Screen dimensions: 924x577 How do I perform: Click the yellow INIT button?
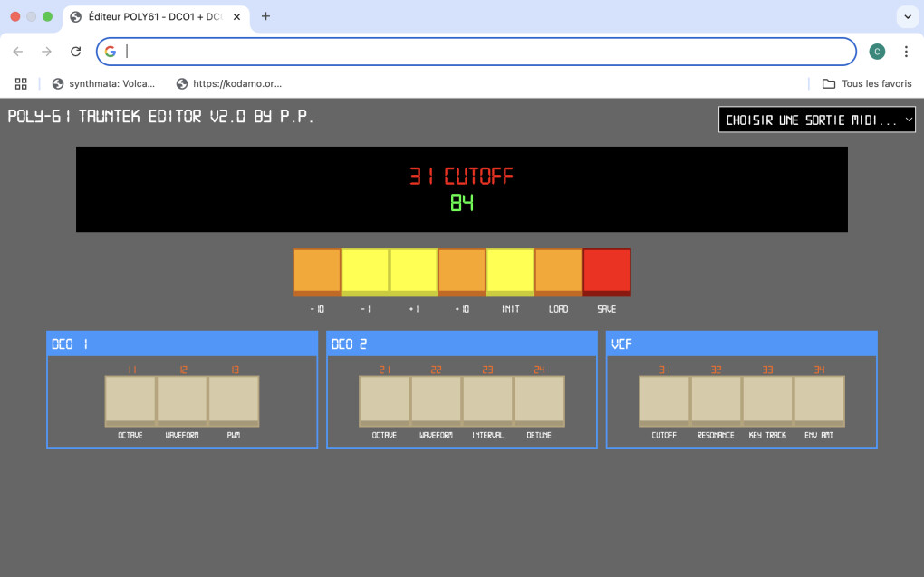point(510,273)
